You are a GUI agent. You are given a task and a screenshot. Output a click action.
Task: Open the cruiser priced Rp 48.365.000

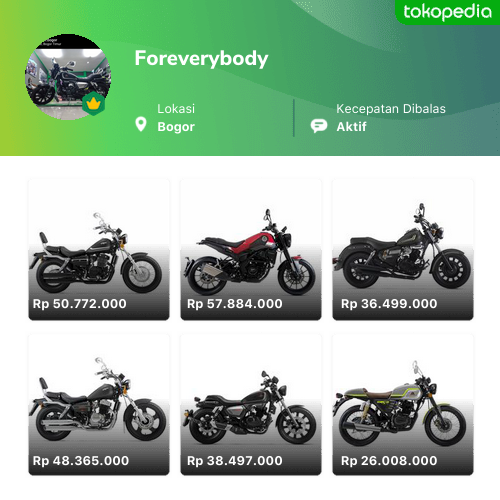pyautogui.click(x=99, y=405)
